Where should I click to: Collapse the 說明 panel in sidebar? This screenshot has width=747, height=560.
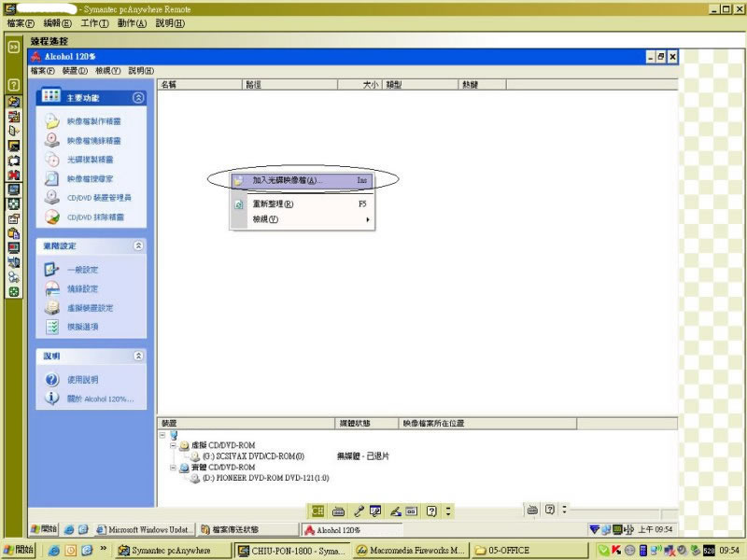[x=138, y=356]
